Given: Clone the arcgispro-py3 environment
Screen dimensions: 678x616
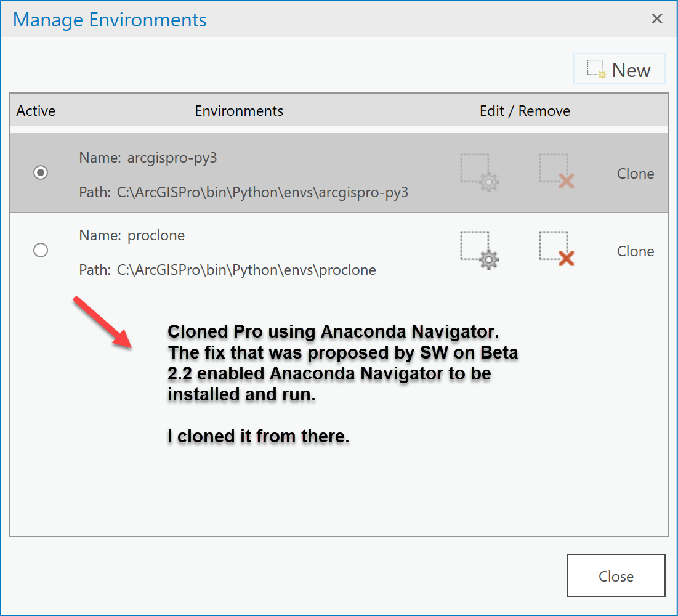Looking at the screenshot, I should [x=635, y=174].
